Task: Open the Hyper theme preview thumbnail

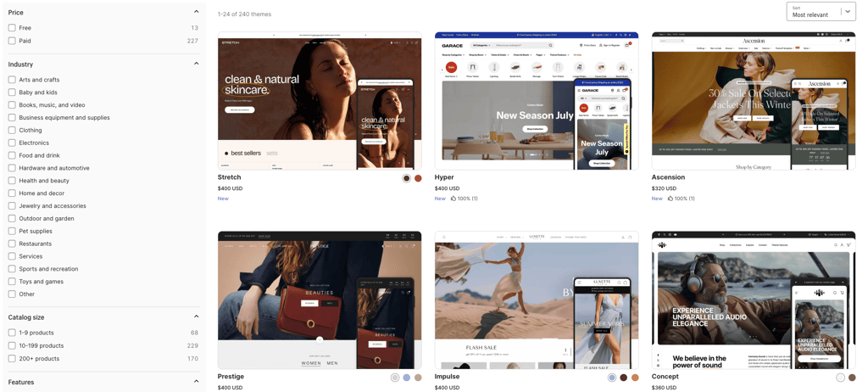Action: coord(537,101)
